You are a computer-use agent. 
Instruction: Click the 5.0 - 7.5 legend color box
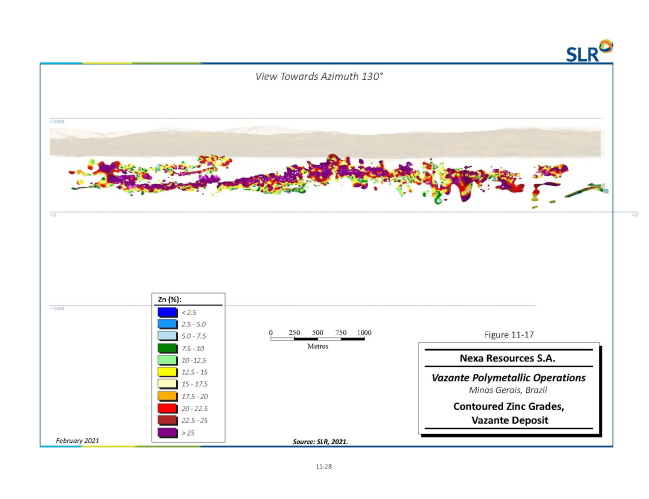[x=165, y=336]
